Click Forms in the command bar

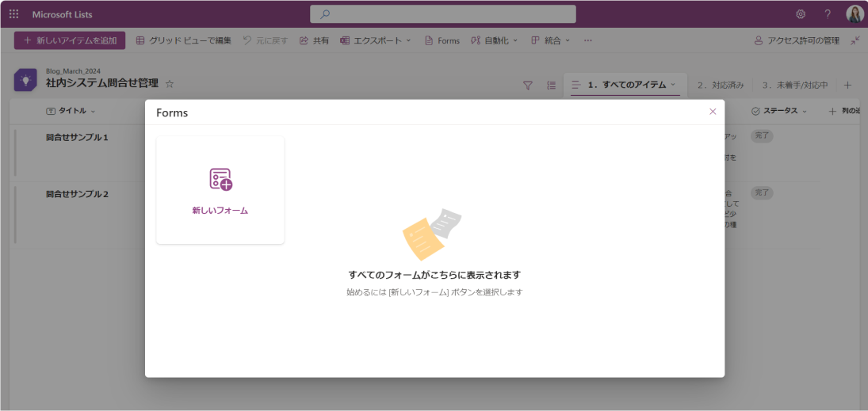pos(442,40)
